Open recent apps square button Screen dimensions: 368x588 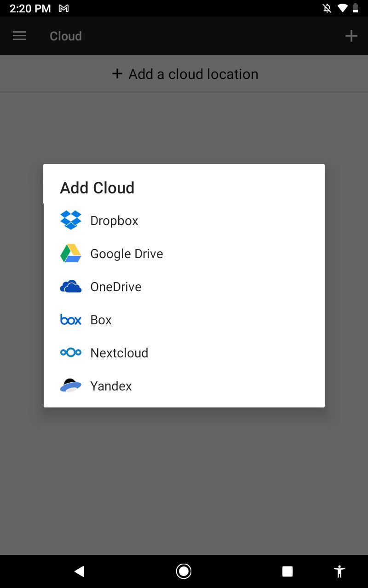(x=287, y=571)
